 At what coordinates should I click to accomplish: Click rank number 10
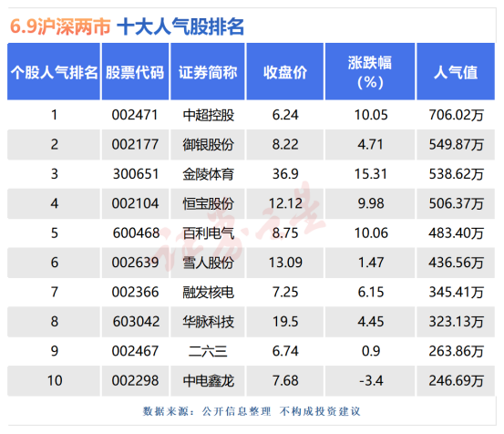[x=55, y=381]
